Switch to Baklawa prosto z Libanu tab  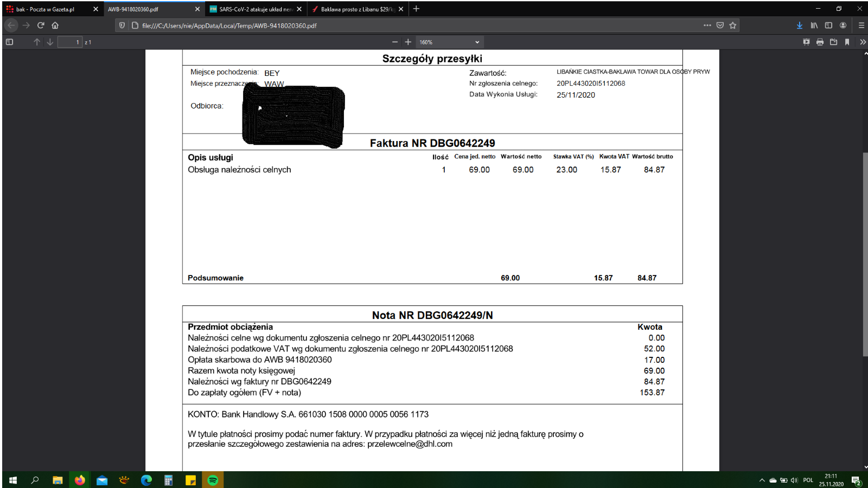[x=358, y=9]
